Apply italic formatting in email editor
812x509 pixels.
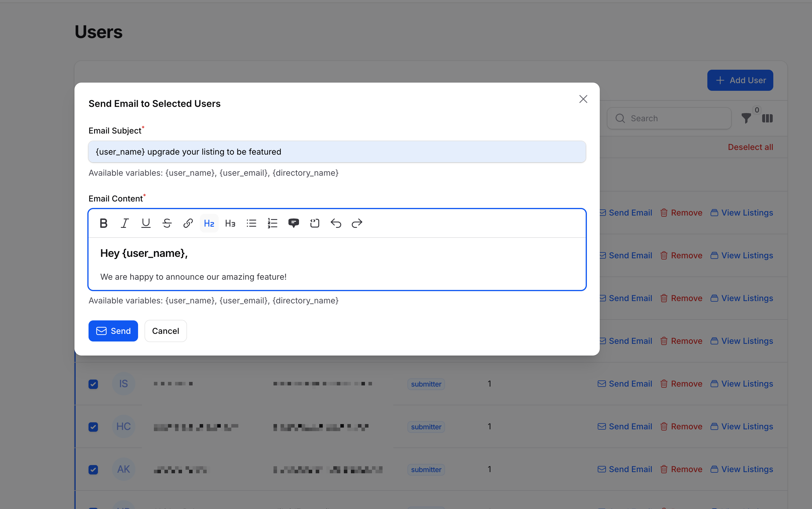[x=125, y=223]
